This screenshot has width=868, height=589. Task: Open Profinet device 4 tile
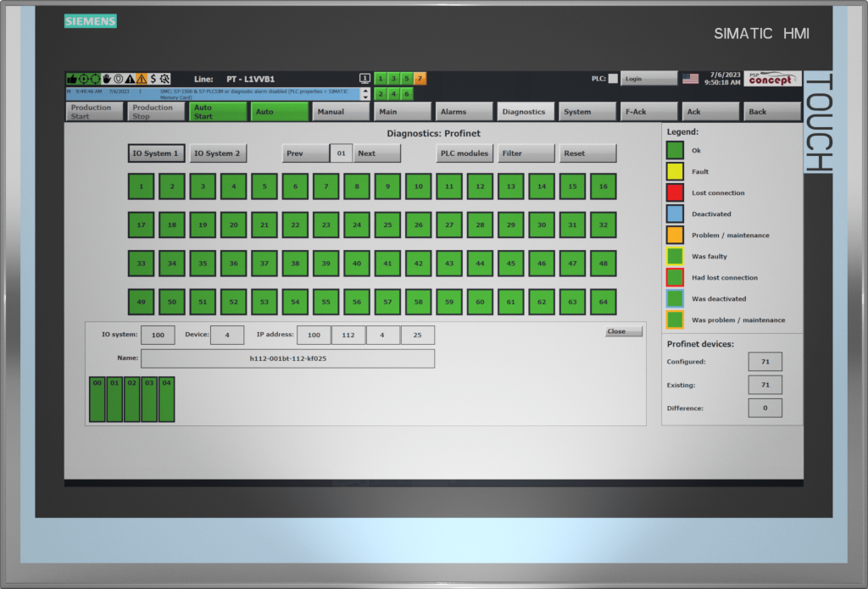(x=234, y=186)
